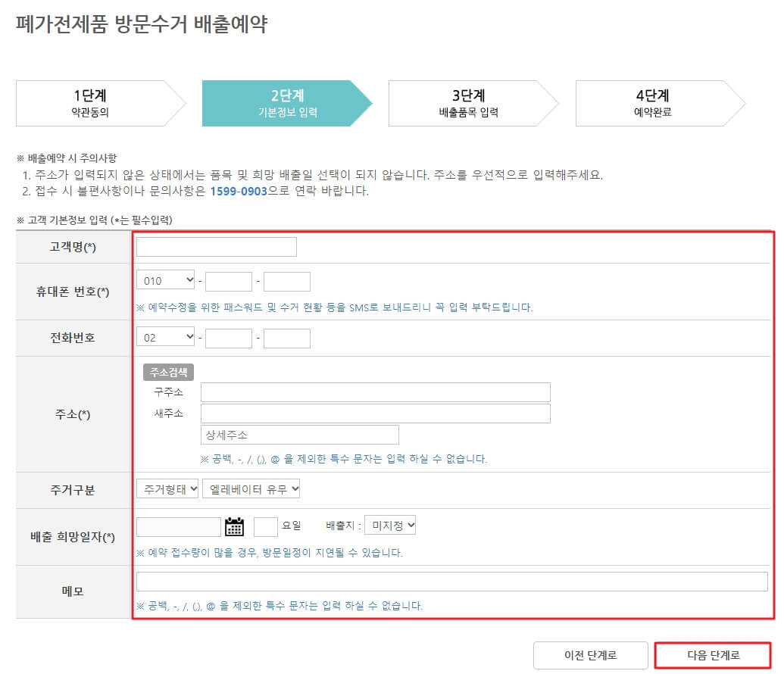
Task: Select the 1단계 약관동의 step tab
Action: tap(91, 103)
